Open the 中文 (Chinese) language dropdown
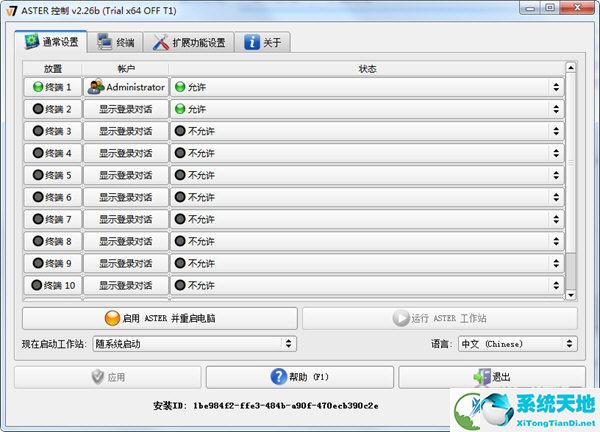600x432 pixels. 517,344
